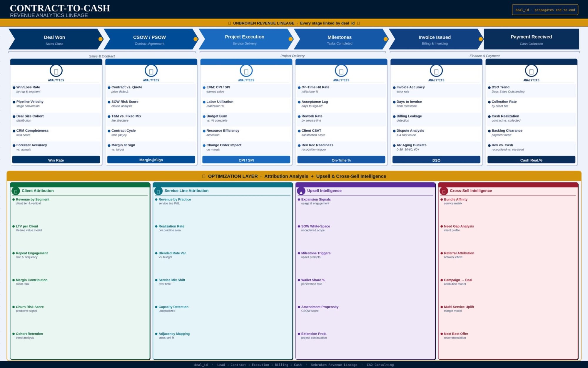Image resolution: width=588 pixels, height=368 pixels.
Task: Click the Client Attribution panel header icon
Action: [x=15, y=191]
